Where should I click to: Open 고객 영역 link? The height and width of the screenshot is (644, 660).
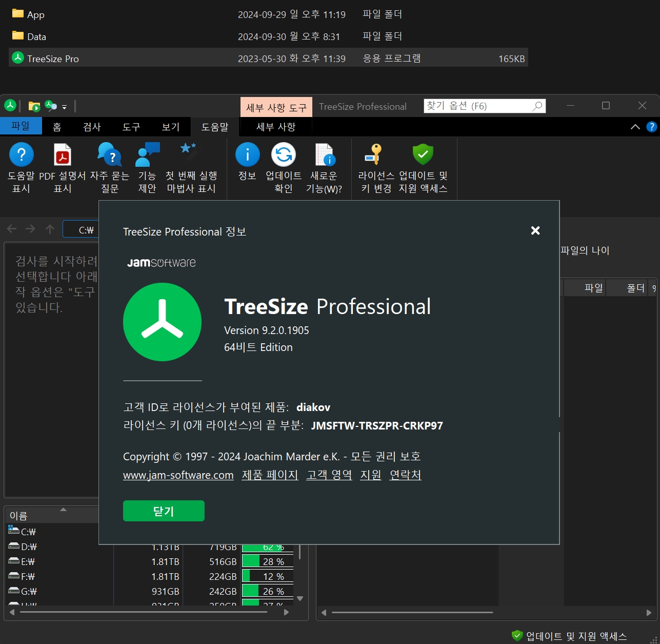coord(329,475)
